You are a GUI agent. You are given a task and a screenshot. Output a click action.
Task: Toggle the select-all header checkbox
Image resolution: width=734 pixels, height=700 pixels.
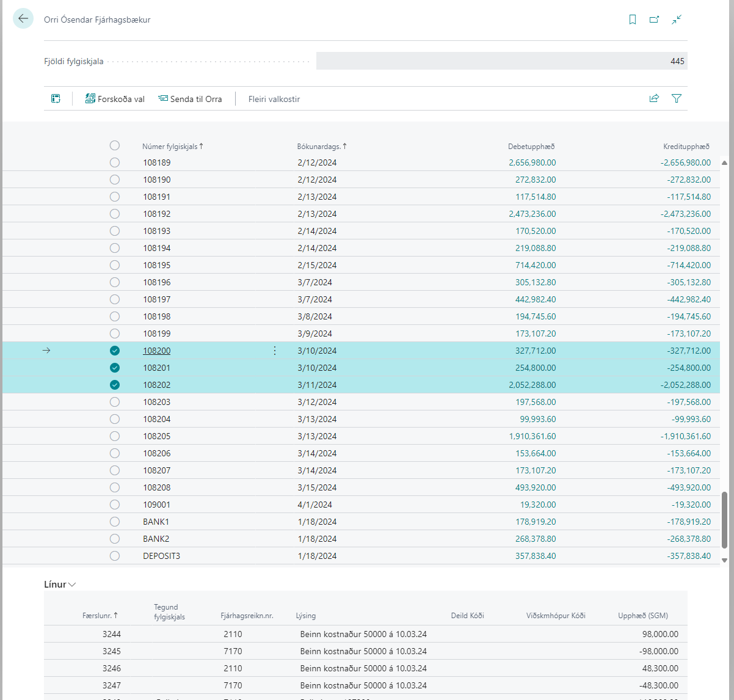pos(115,145)
